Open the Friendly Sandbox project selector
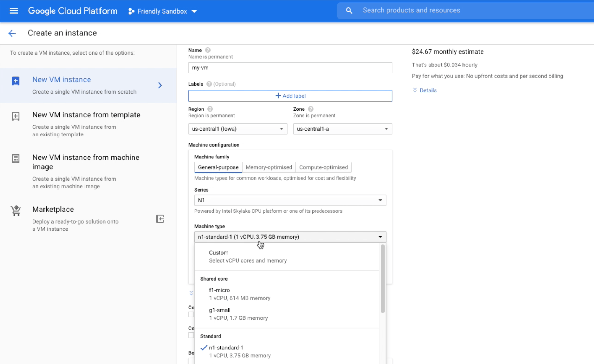Screen dimensions: 594x364 163,11
